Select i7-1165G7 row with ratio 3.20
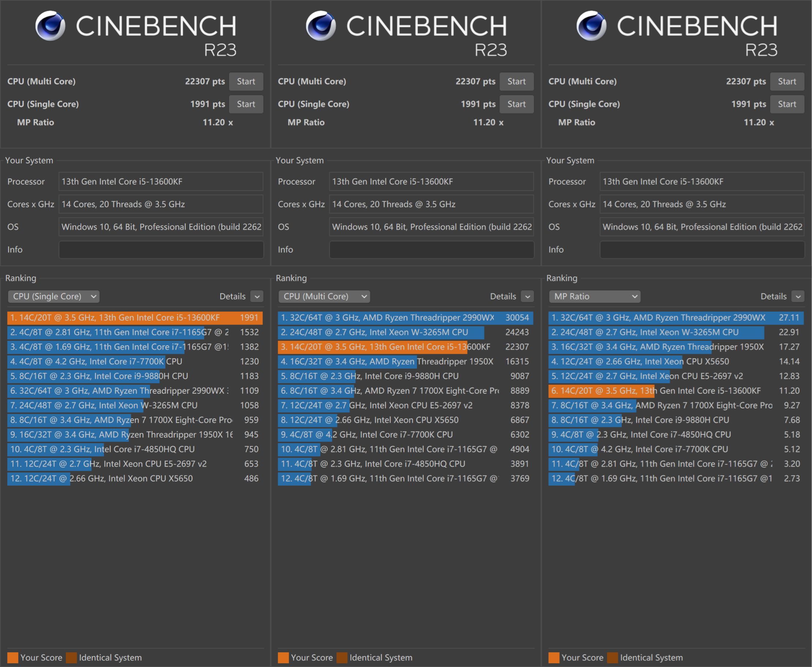This screenshot has height=667, width=812. (676, 464)
